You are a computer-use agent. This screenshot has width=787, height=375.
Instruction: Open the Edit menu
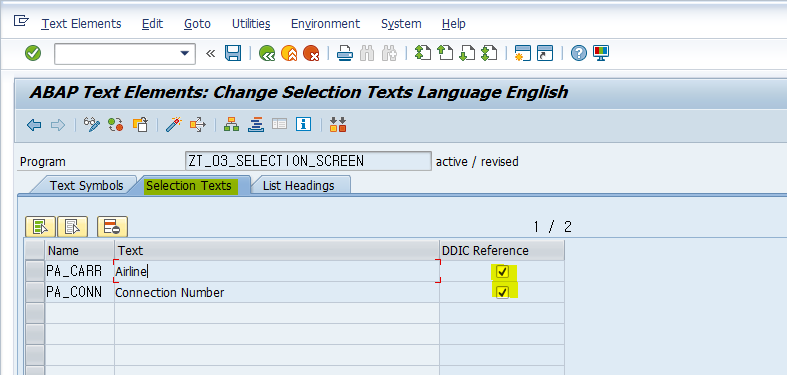153,24
